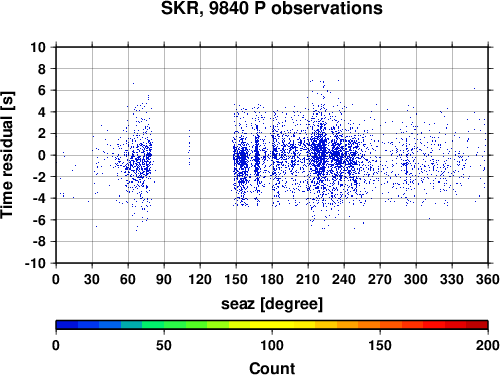Click x-axis tick label 330
The width and height of the screenshot is (500, 375).
coord(452,279)
